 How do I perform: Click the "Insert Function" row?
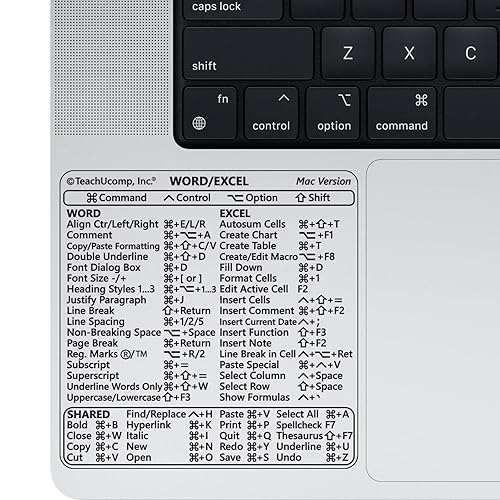click(x=273, y=332)
